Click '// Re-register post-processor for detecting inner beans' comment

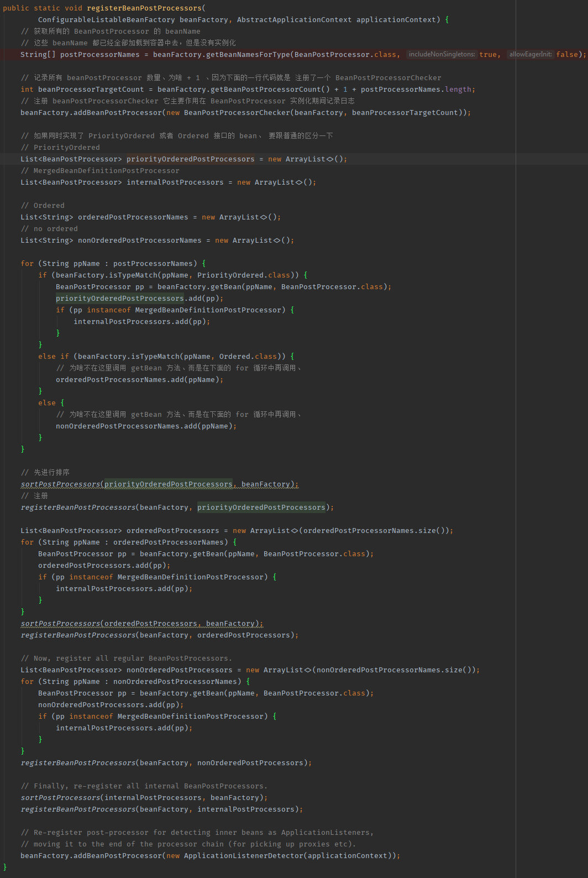tap(197, 832)
